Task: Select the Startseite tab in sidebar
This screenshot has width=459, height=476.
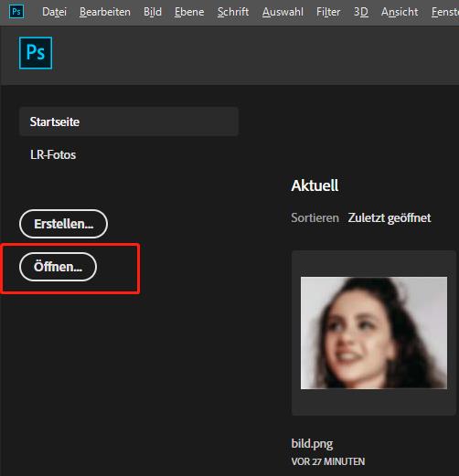Action: (x=129, y=122)
